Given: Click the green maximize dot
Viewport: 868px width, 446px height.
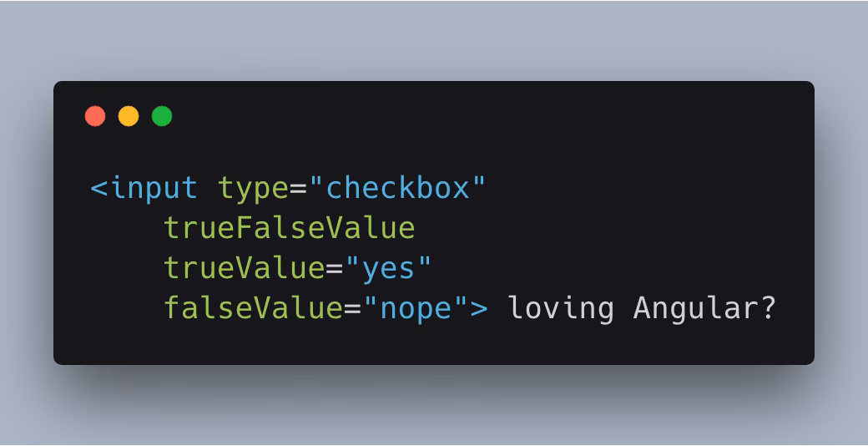Looking at the screenshot, I should [162, 116].
